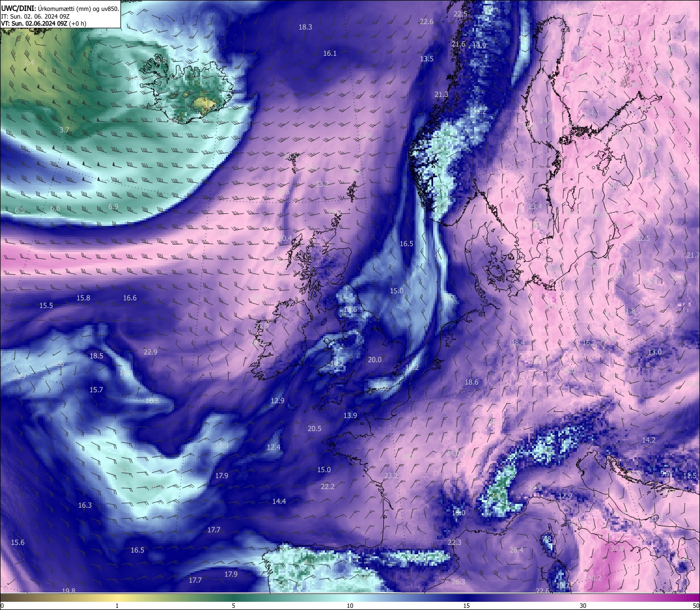Click the 19.8 value at bottom left

pos(68,591)
